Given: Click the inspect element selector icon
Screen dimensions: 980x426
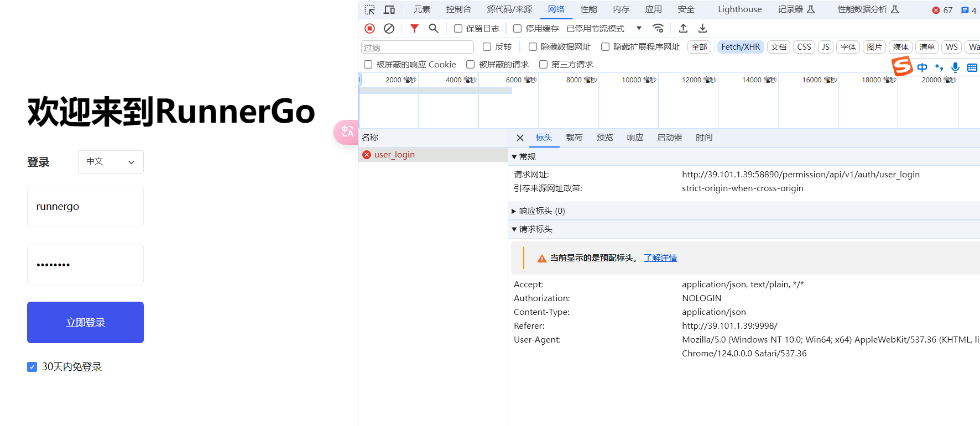Looking at the screenshot, I should coord(370,10).
